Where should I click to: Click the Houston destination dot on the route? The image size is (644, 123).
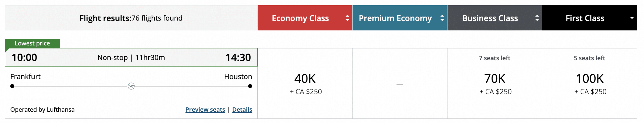point(250,86)
